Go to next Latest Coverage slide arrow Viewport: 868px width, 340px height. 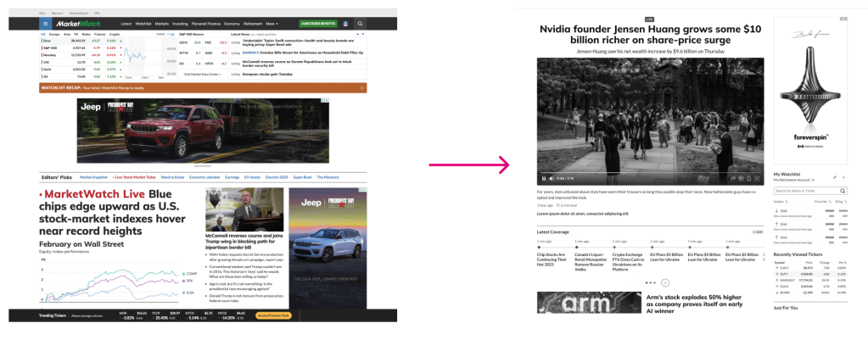click(x=665, y=281)
